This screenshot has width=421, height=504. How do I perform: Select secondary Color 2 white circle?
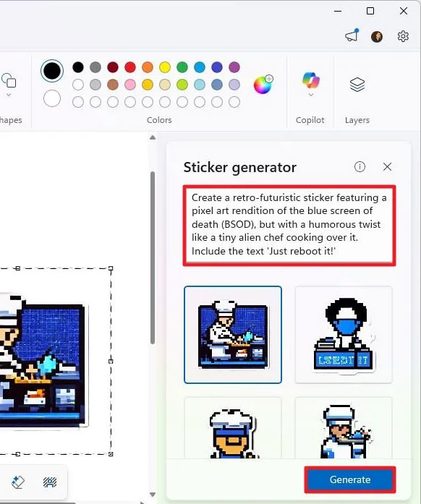(x=52, y=98)
